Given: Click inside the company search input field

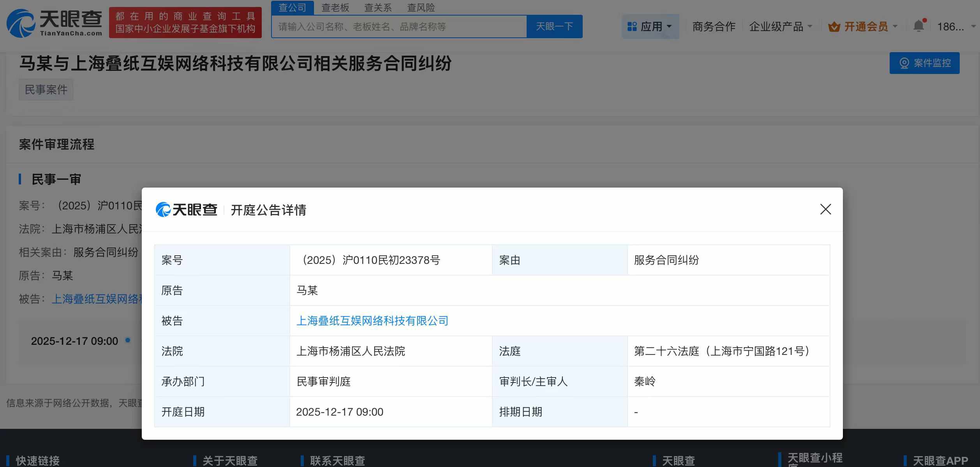Looking at the screenshot, I should point(397,26).
